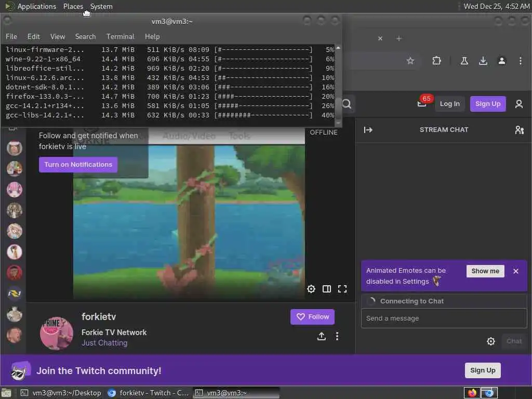Open forkietv channel avatar
Viewport: 532px width, 399px height.
pos(56,333)
